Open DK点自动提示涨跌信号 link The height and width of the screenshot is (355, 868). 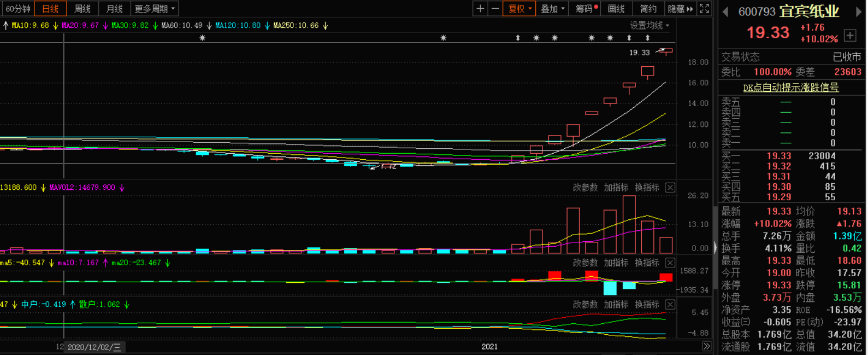coord(790,88)
